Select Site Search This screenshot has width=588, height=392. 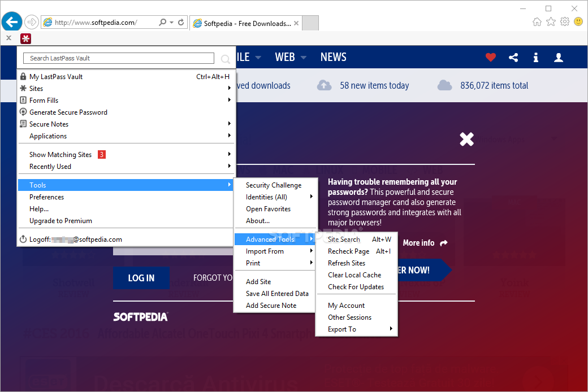(x=357, y=239)
